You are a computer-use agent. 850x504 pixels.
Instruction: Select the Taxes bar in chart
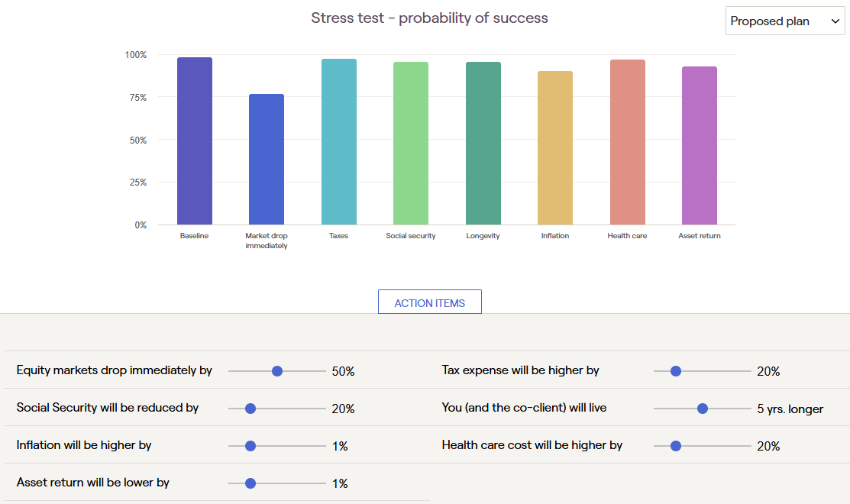[x=338, y=142]
